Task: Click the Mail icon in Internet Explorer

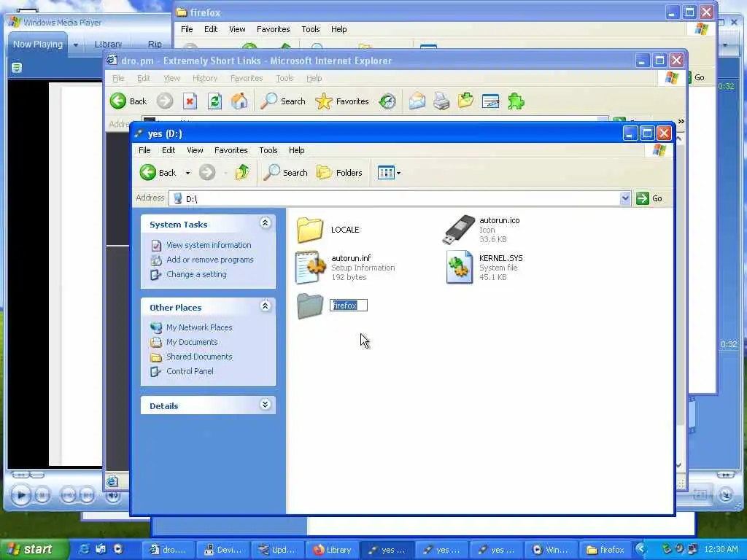Action: tap(417, 101)
